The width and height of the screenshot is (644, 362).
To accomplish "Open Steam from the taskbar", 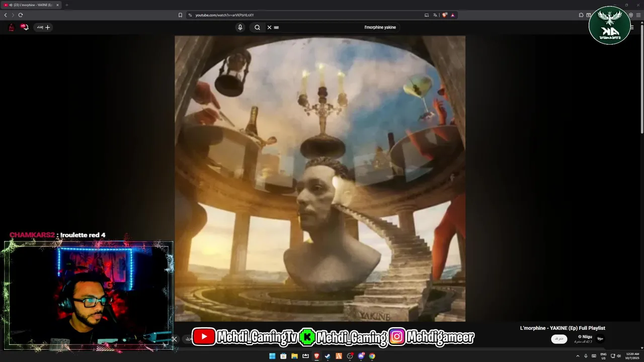I will coord(328,356).
